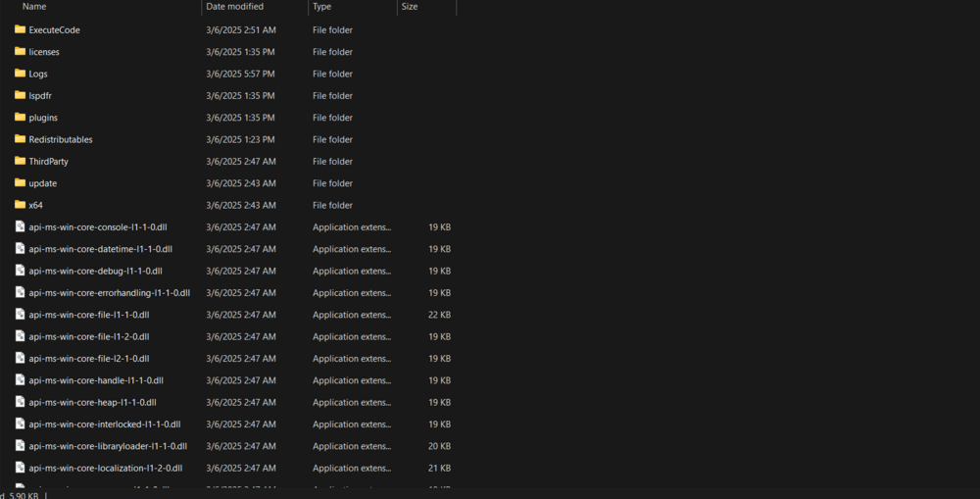Select file api-ms-win-core-console-l1-1-0.dll
The width and height of the screenshot is (980, 499).
(97, 227)
